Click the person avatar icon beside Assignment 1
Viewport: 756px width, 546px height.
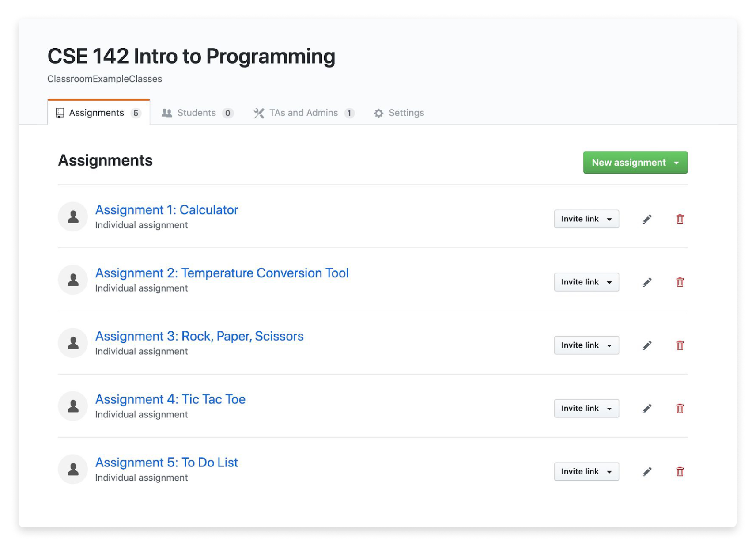pyautogui.click(x=73, y=217)
